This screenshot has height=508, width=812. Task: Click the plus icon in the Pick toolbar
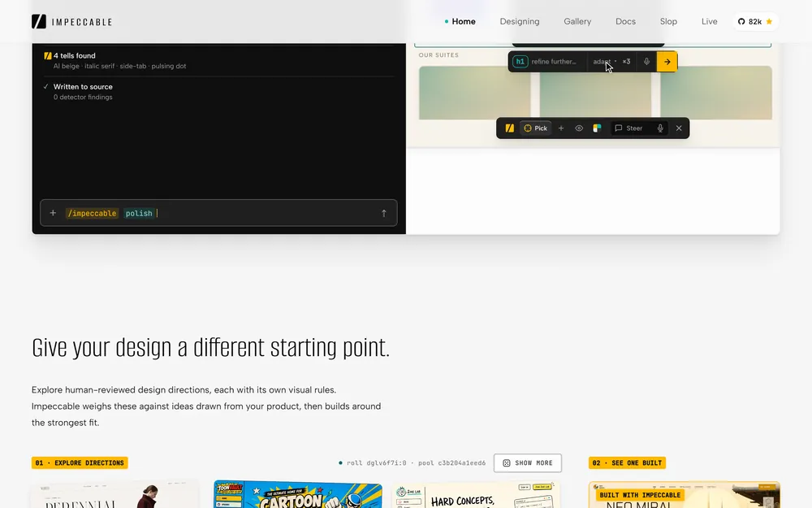[561, 128]
